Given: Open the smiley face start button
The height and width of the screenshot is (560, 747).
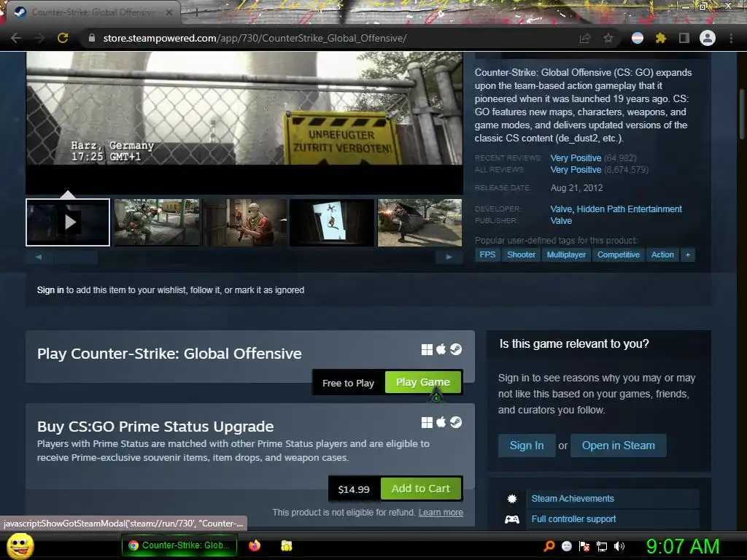Looking at the screenshot, I should [20, 545].
